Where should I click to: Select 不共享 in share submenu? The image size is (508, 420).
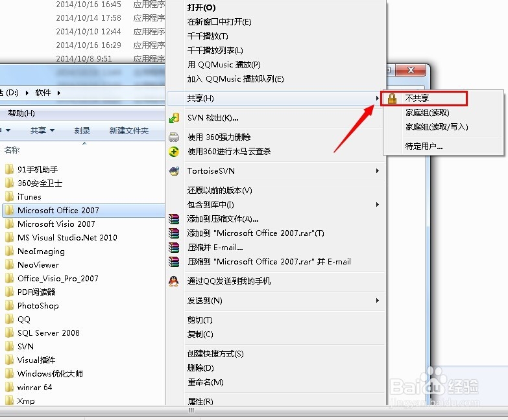tap(417, 98)
